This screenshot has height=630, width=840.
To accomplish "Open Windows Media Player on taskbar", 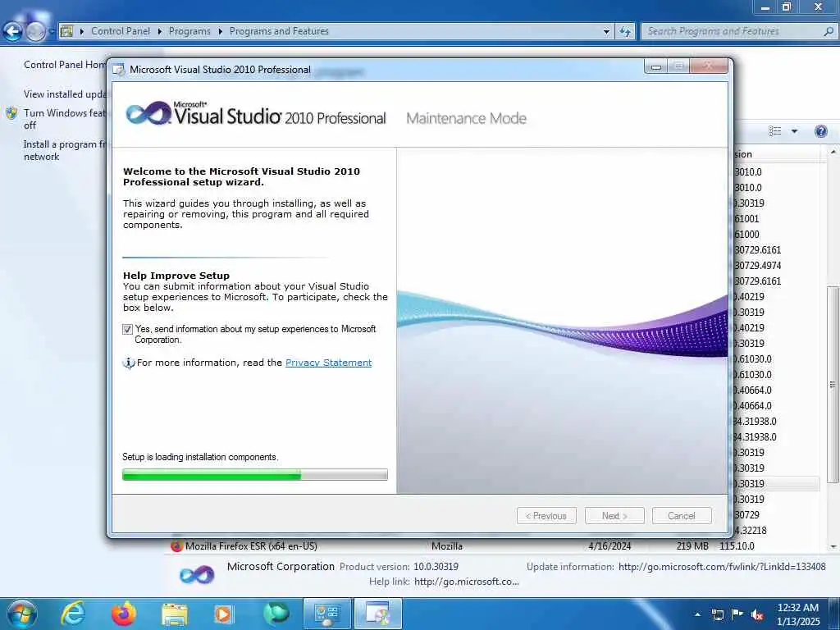I will click(x=223, y=614).
